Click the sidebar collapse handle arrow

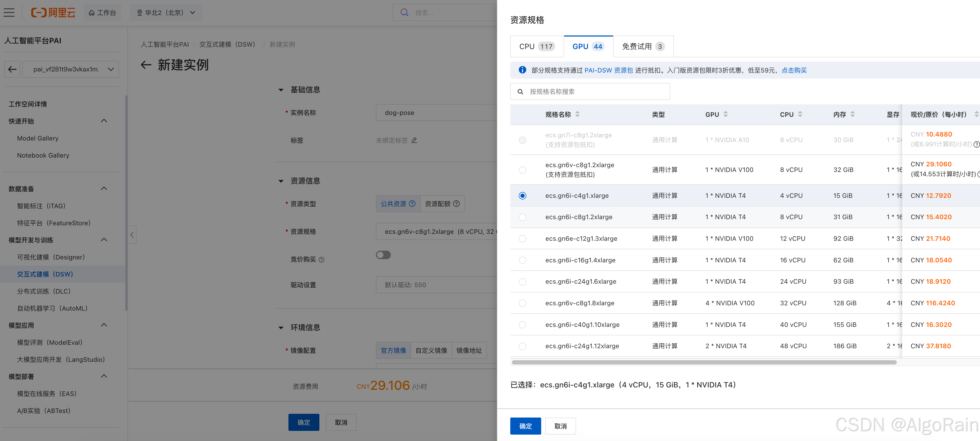(132, 235)
